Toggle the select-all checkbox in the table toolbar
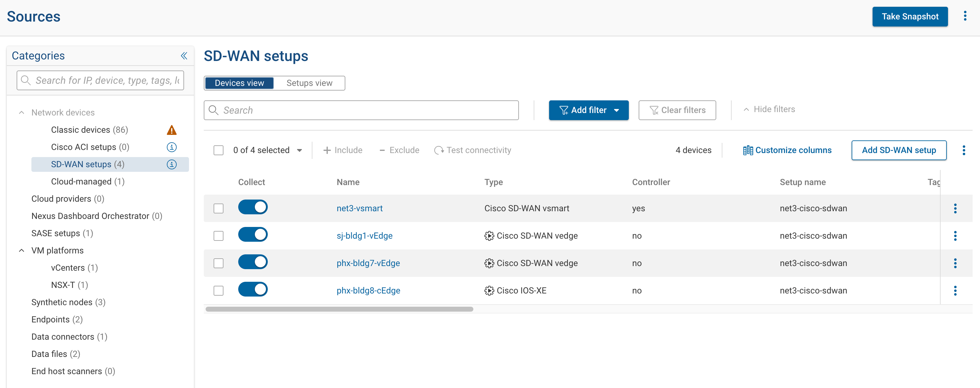The height and width of the screenshot is (388, 980). [218, 150]
